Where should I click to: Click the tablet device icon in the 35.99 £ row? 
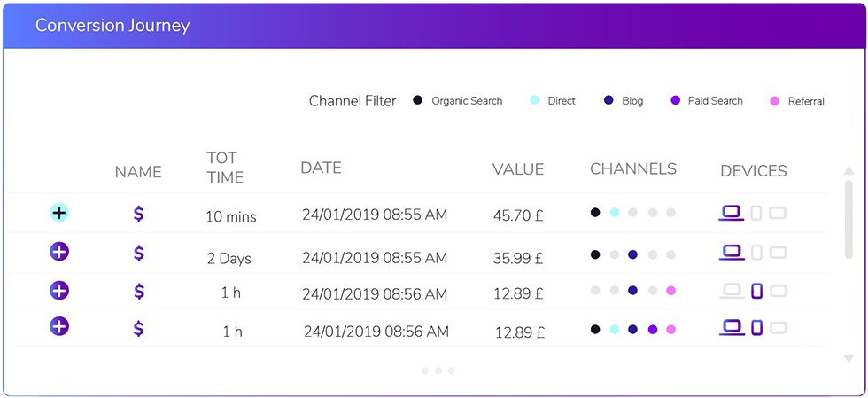click(x=778, y=253)
